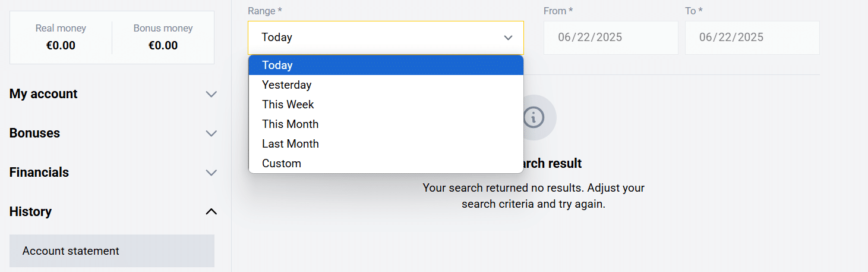868x272 pixels.
Task: Expand the My account section chevron
Action: (211, 94)
